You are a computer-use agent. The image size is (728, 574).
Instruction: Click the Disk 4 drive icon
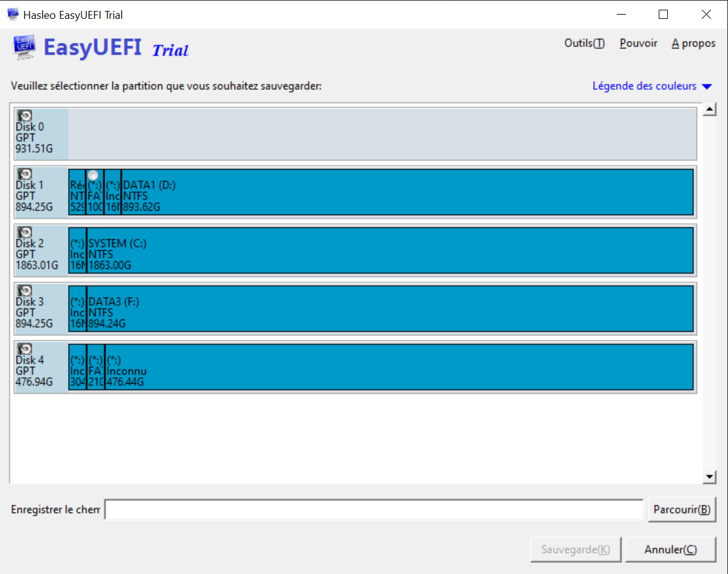(x=24, y=349)
